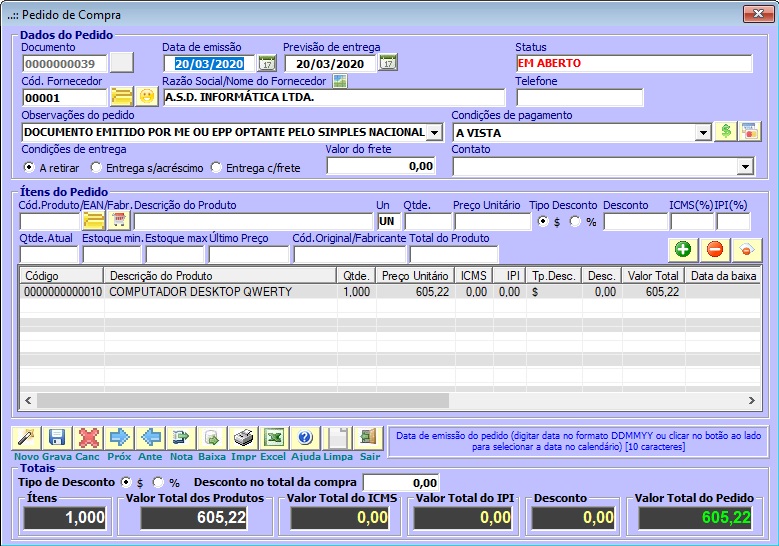Choose % item Tipo Desconto radio
The width and height of the screenshot is (779, 546).
[x=575, y=221]
